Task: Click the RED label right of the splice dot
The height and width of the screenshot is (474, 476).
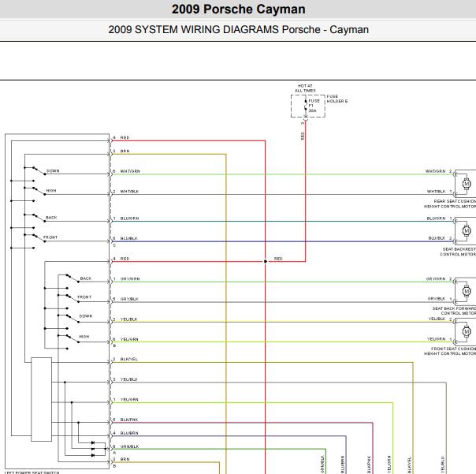Action: (278, 259)
